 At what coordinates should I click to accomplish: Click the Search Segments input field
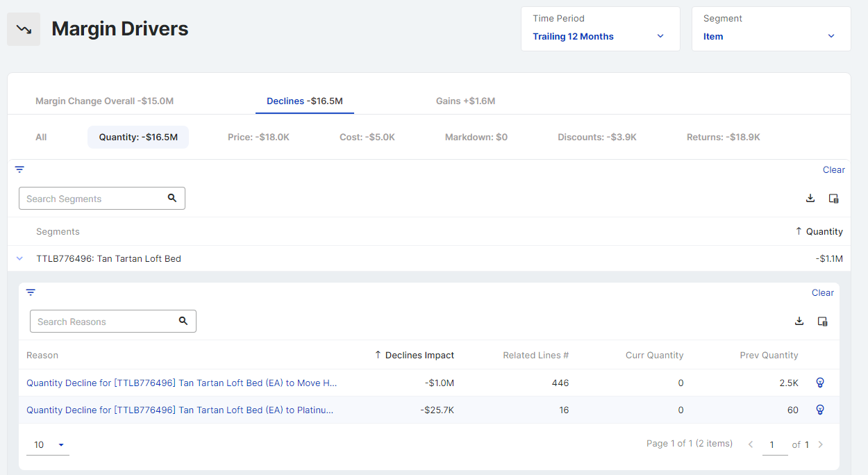[x=94, y=199]
